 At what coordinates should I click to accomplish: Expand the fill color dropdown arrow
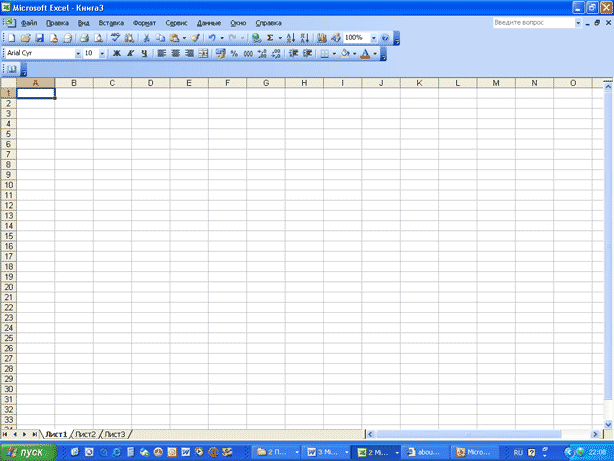[x=355, y=53]
